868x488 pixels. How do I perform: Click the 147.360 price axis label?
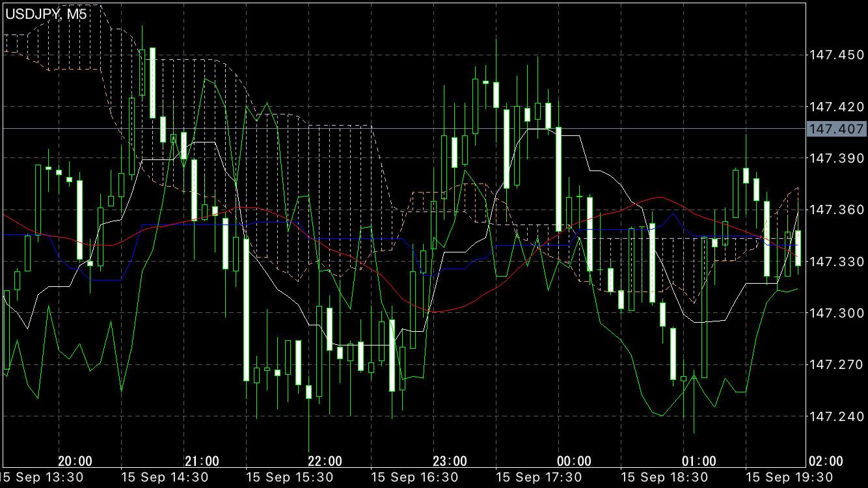(835, 210)
